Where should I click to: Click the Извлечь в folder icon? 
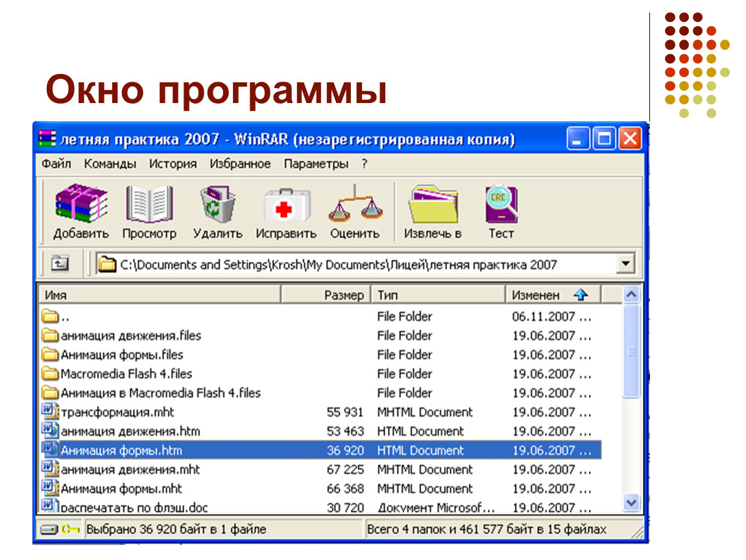coord(433,204)
